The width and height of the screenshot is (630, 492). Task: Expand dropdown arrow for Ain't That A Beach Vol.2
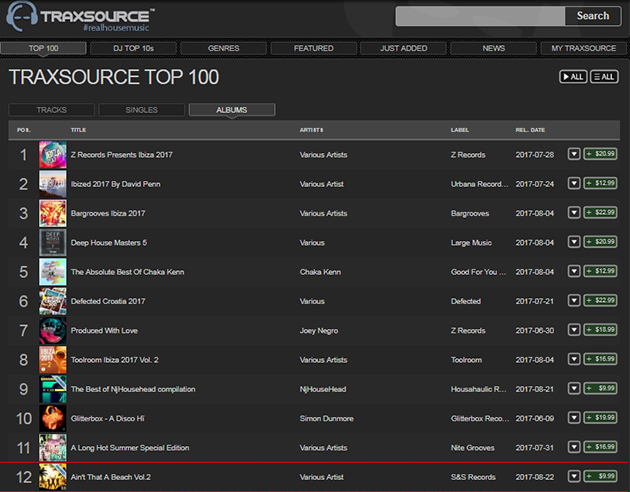coord(574,476)
